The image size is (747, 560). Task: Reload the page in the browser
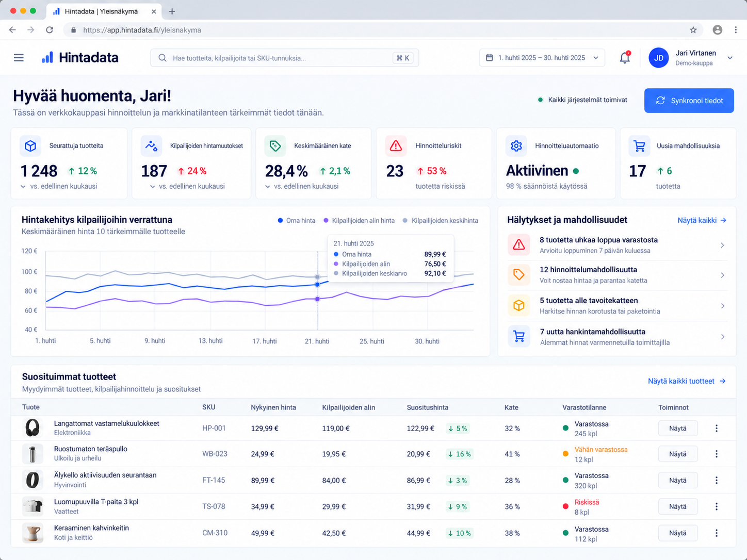click(50, 30)
